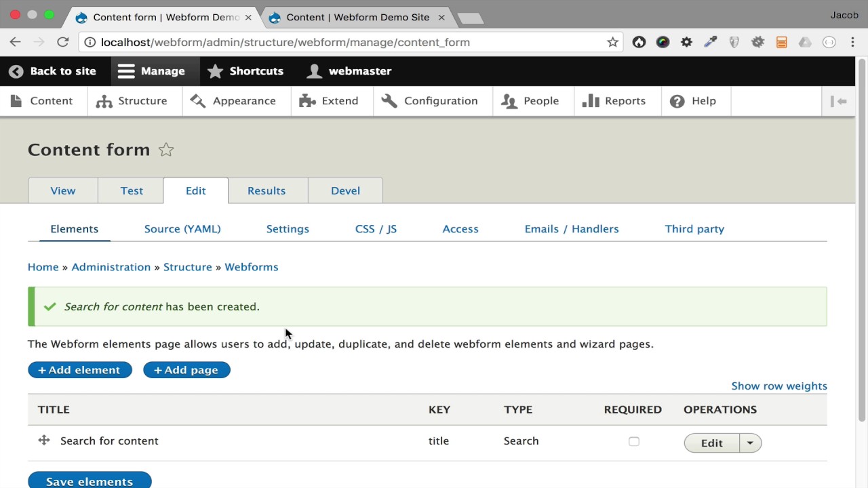This screenshot has width=868, height=488.
Task: Click the page vertical scrollbar
Action: (x=863, y=237)
